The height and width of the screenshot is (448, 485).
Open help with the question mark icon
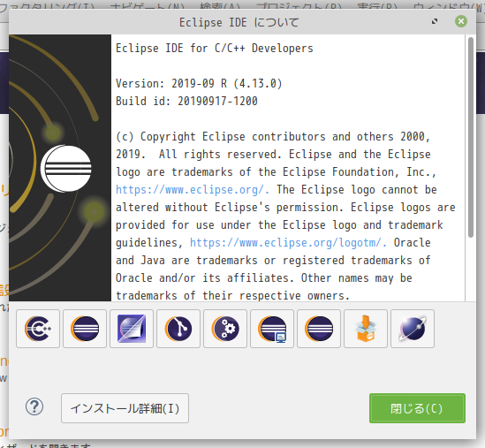tap(34, 406)
